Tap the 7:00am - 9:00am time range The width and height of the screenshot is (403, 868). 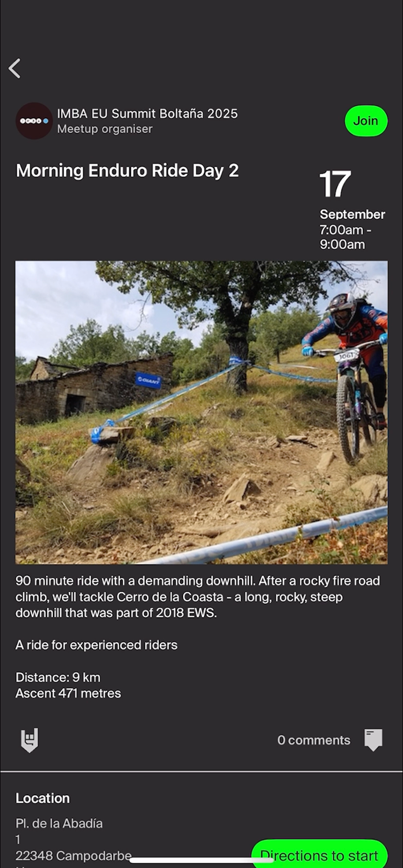point(346,237)
